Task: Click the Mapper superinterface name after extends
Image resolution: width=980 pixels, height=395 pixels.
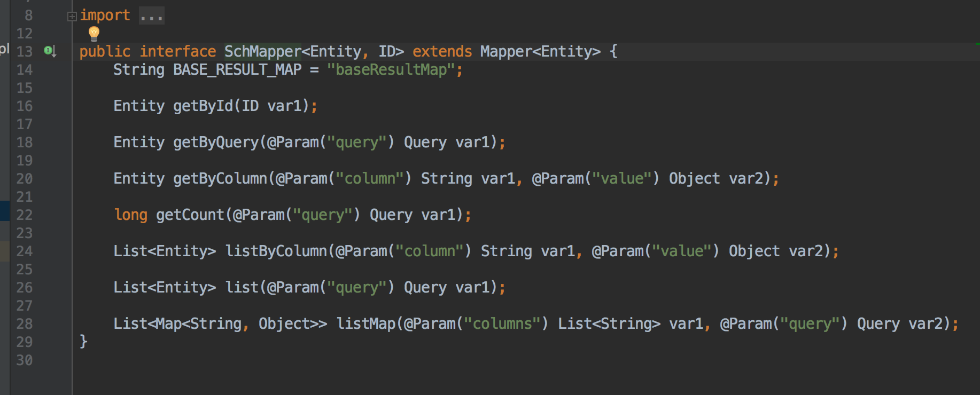Action: 505,52
